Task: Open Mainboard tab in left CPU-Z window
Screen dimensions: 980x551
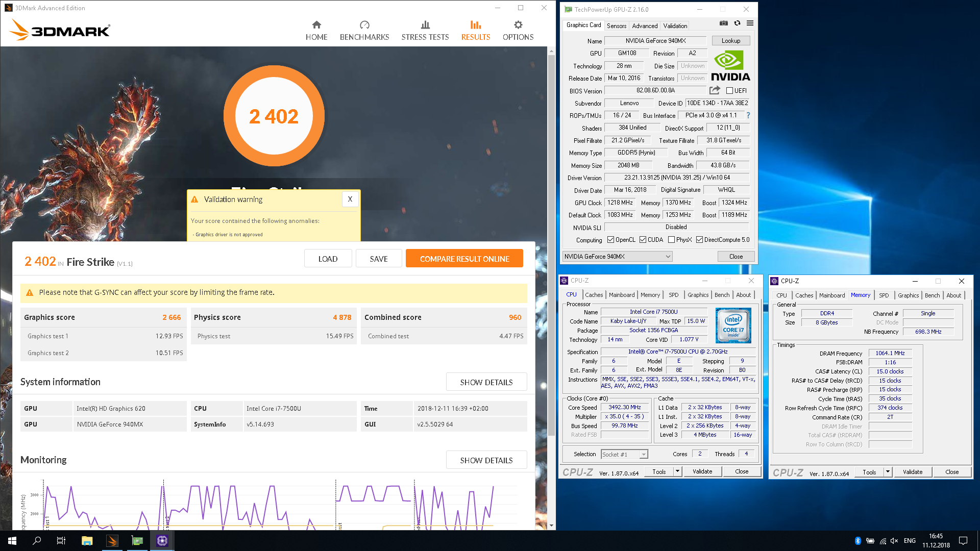Action: coord(622,295)
